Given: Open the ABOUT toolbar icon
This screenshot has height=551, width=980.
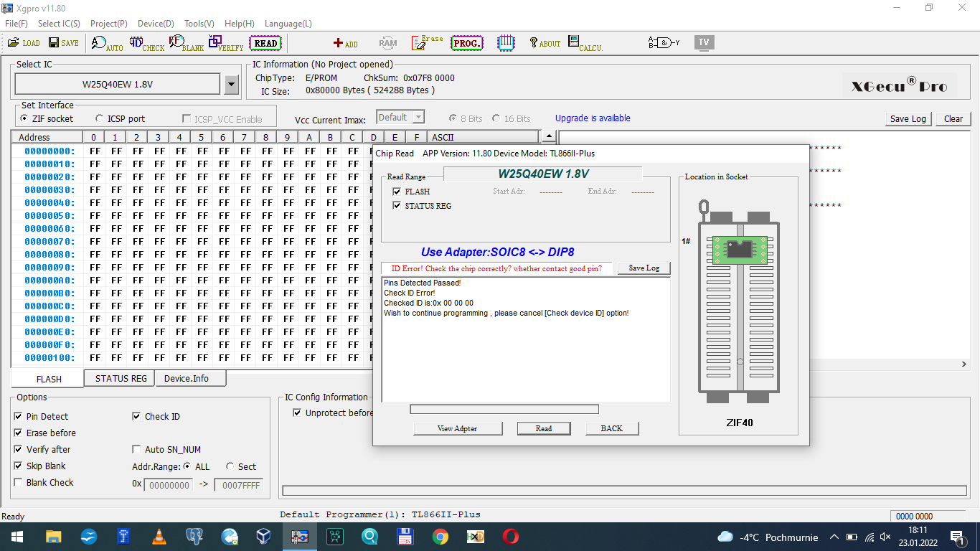Looking at the screenshot, I should coord(545,43).
